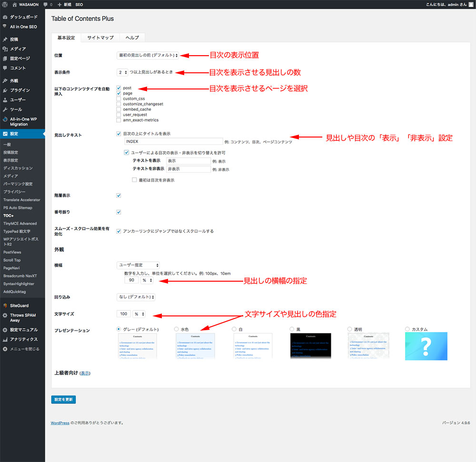This screenshot has width=476, height=462.
Task: Open the 横幅 ユーザー指定 dropdown
Action: tap(138, 265)
